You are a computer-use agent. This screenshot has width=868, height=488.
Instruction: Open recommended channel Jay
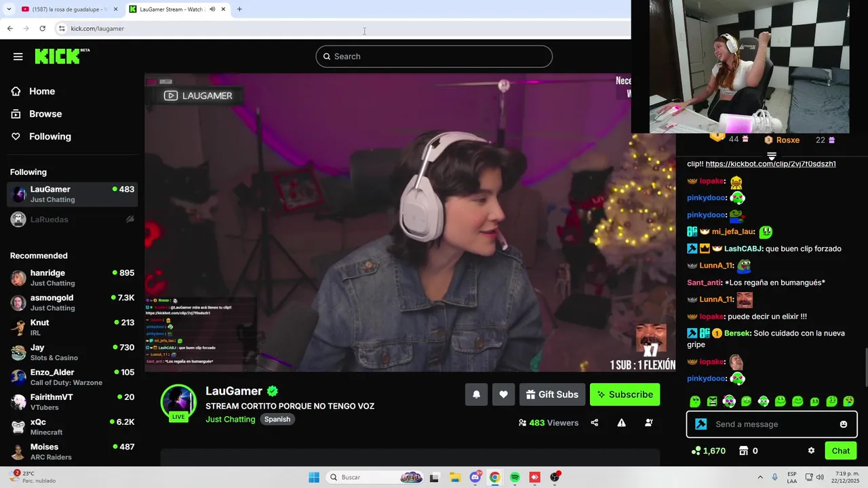(x=73, y=352)
